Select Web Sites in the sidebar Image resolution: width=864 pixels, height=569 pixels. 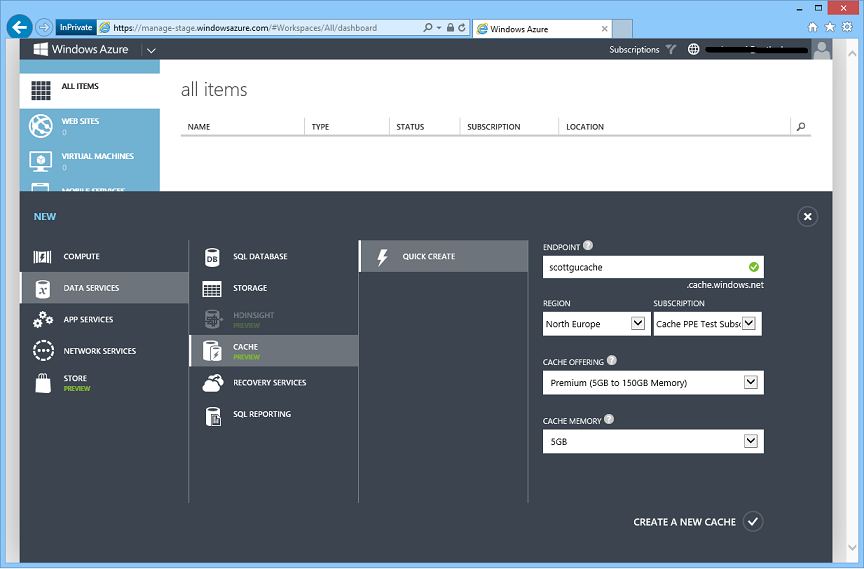[90, 126]
